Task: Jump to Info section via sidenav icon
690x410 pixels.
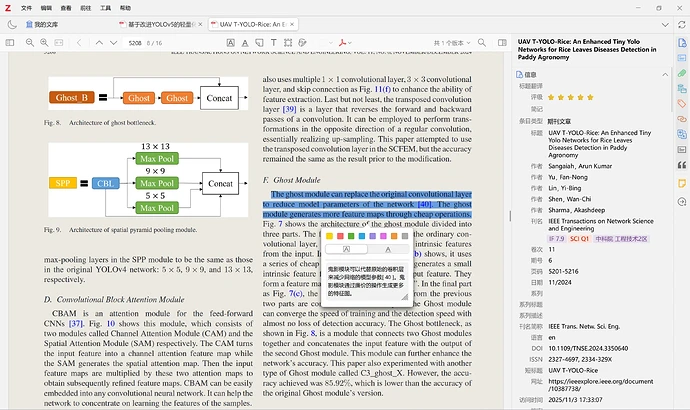Action: [682, 43]
